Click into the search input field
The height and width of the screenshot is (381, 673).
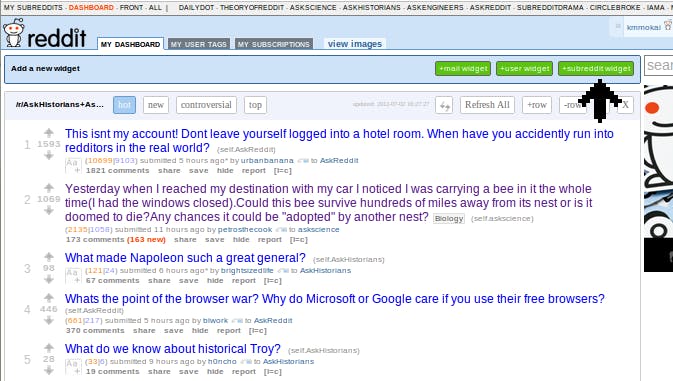pyautogui.click(x=658, y=66)
